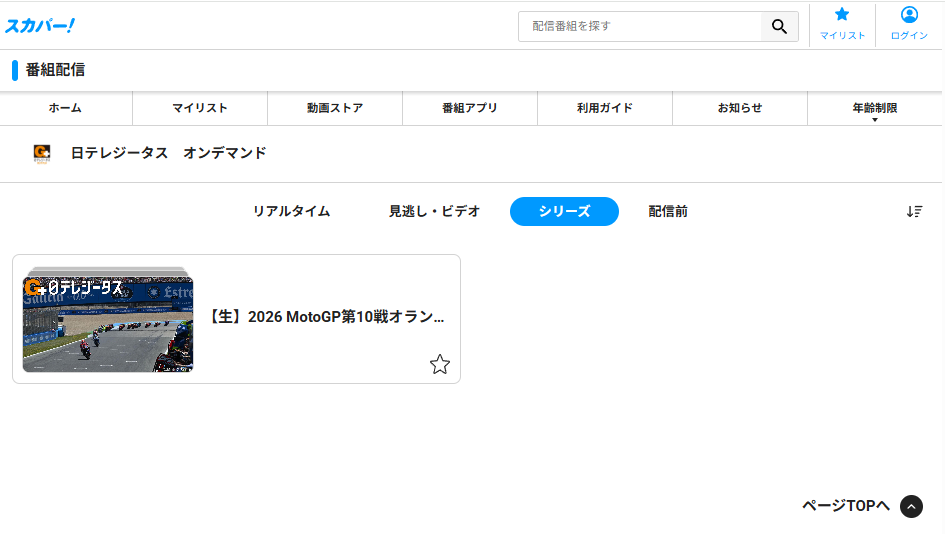The height and width of the screenshot is (534, 945).
Task: Open マイリスト via star icon in header
Action: tap(842, 24)
